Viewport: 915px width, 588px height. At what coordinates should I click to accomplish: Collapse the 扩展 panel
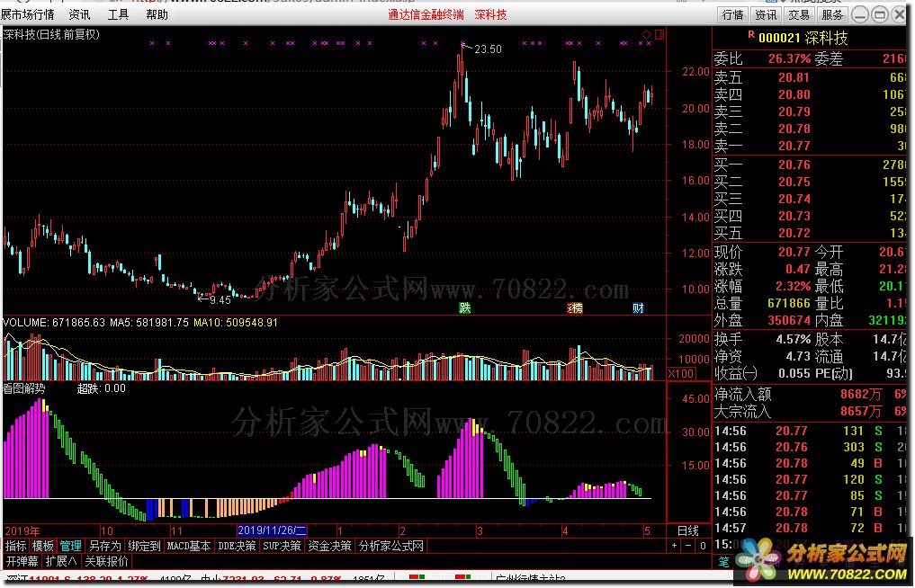[x=60, y=561]
